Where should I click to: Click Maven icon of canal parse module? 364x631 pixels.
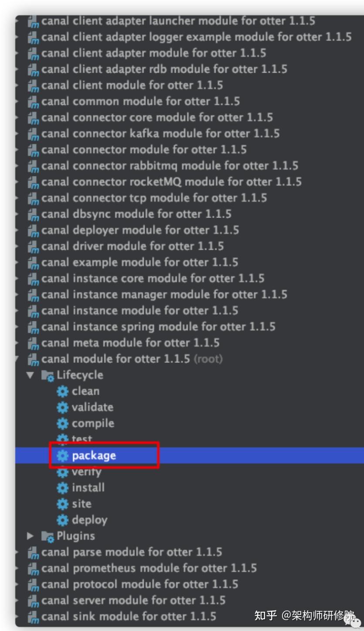pyautogui.click(x=33, y=552)
